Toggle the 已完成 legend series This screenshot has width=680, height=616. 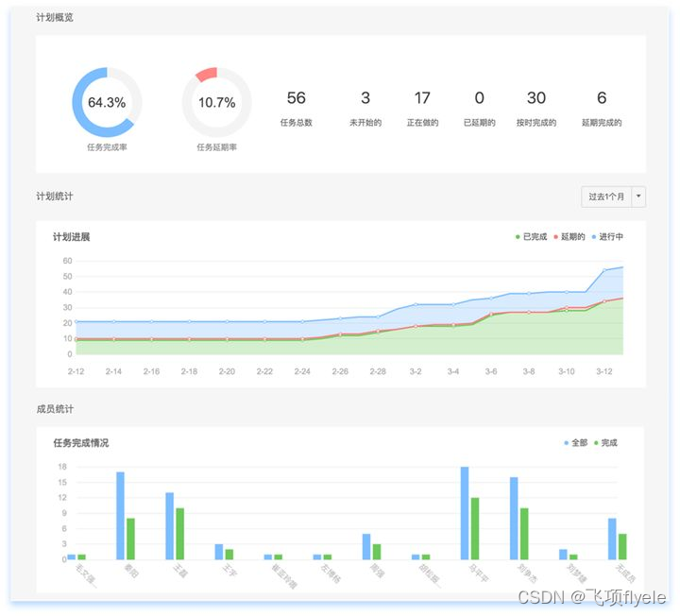[x=531, y=237]
